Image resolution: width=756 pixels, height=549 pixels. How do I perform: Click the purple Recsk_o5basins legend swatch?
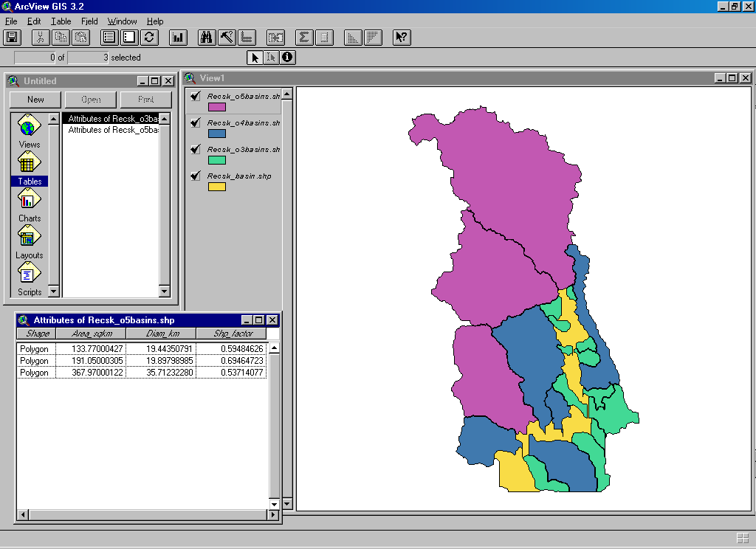pos(216,107)
